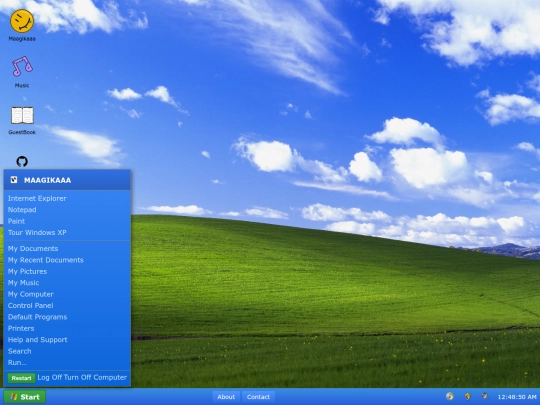The height and width of the screenshot is (405, 540).
Task: Open About in the taskbar
Action: tap(226, 397)
